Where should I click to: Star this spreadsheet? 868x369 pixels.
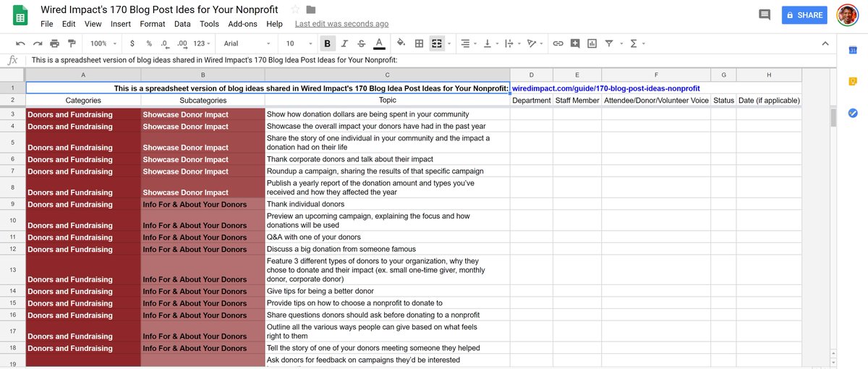pyautogui.click(x=295, y=9)
